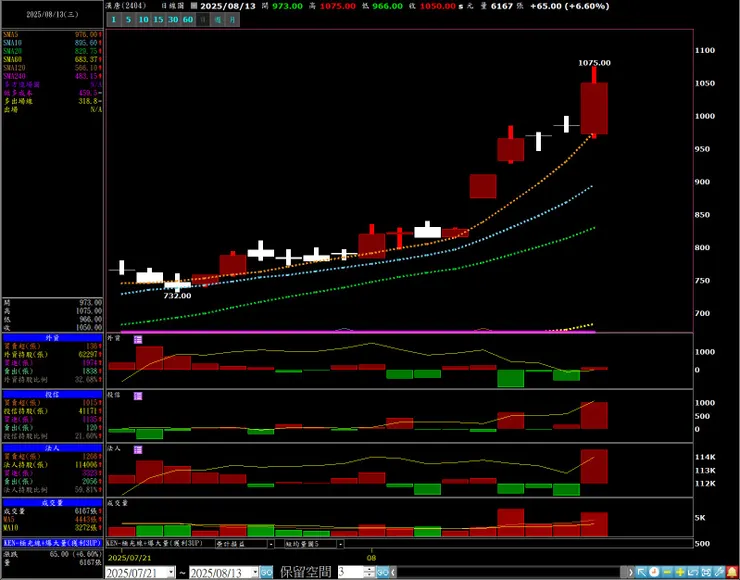Switch to the 10-minute chart interval
The width and height of the screenshot is (740, 580).
[x=143, y=19]
